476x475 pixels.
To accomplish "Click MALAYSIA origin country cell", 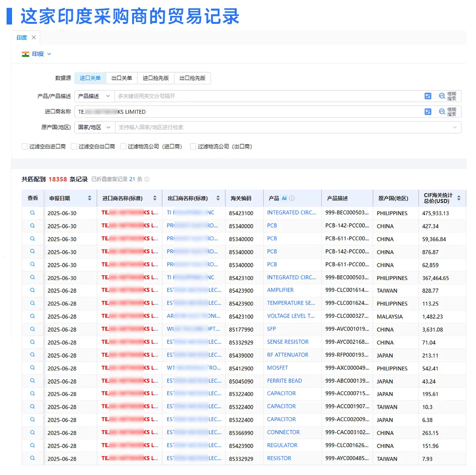I will pyautogui.click(x=390, y=317).
